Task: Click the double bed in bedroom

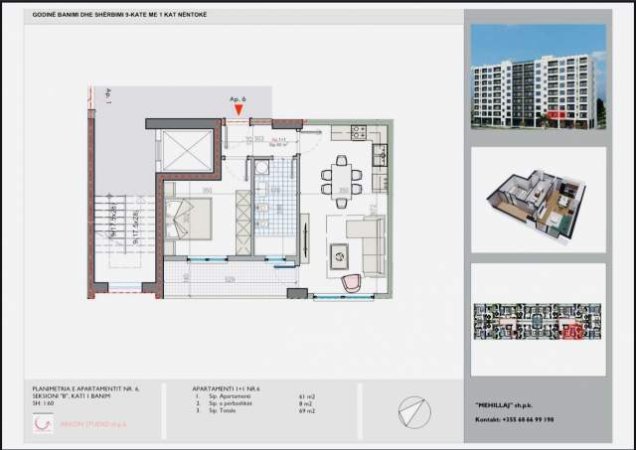Action: coord(189,219)
